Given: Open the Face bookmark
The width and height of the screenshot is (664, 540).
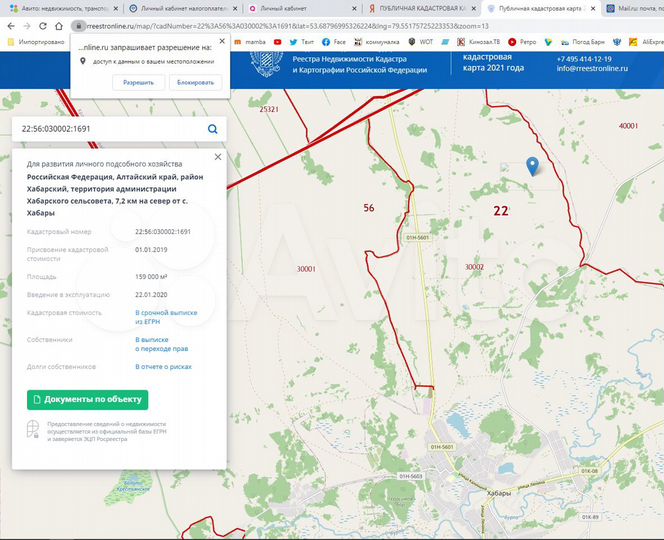Looking at the screenshot, I should [x=334, y=42].
